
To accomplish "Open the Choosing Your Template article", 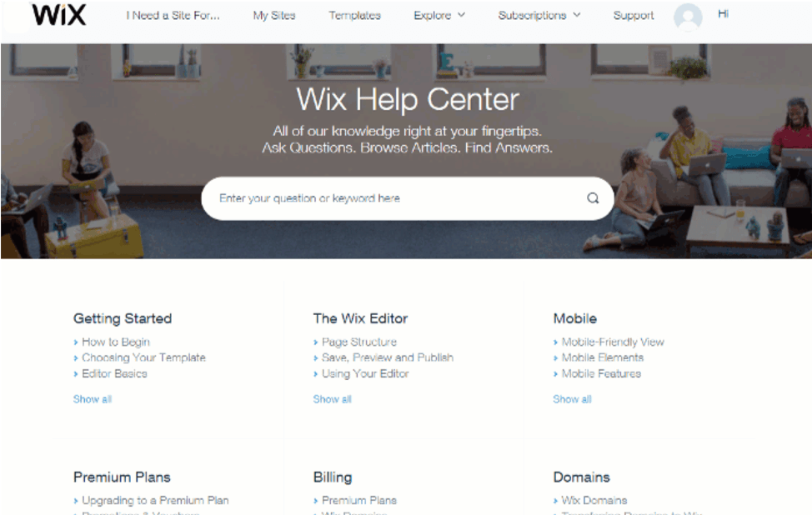I will 143,357.
